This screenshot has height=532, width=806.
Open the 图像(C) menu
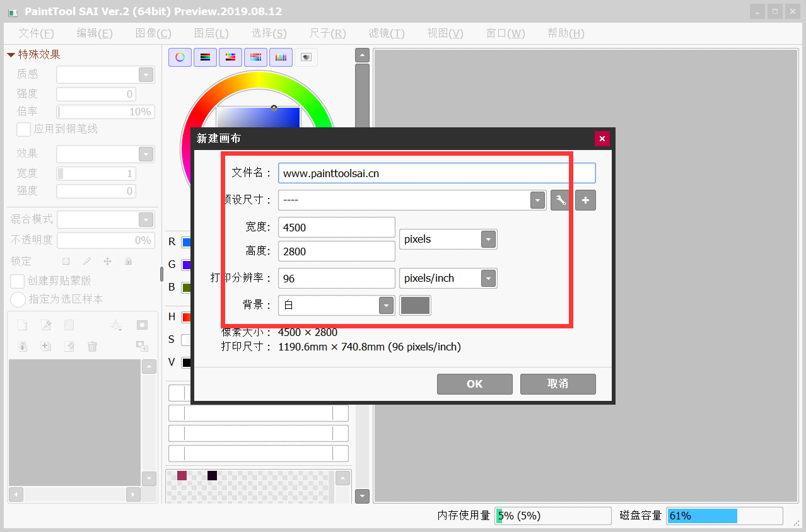[x=153, y=33]
